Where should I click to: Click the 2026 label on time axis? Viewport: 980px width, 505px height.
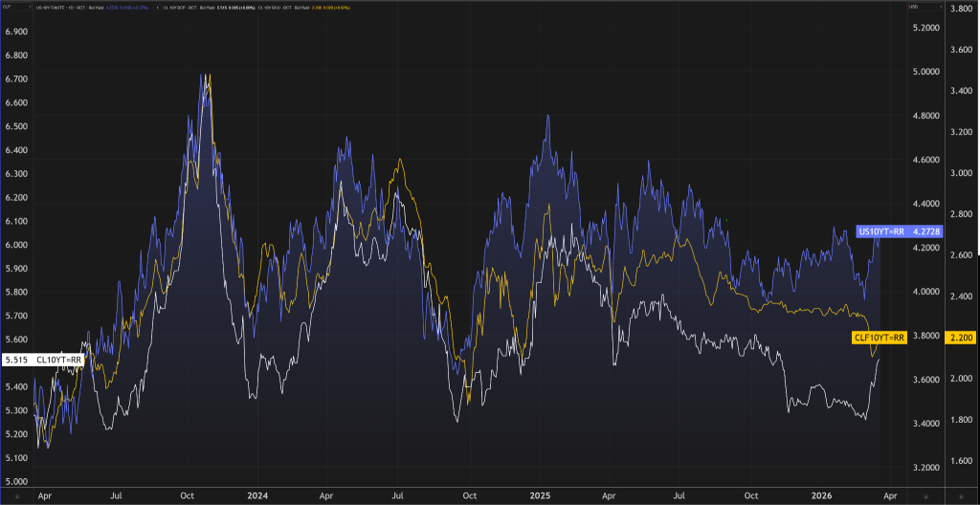822,496
